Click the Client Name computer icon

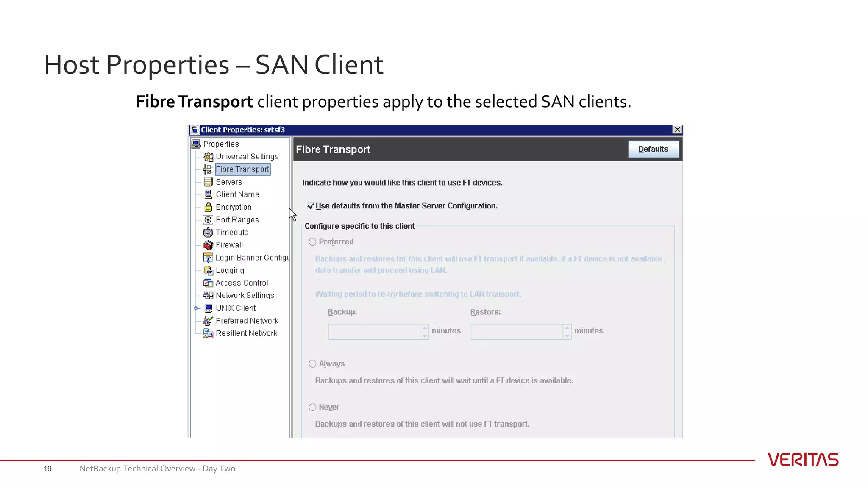pos(208,194)
